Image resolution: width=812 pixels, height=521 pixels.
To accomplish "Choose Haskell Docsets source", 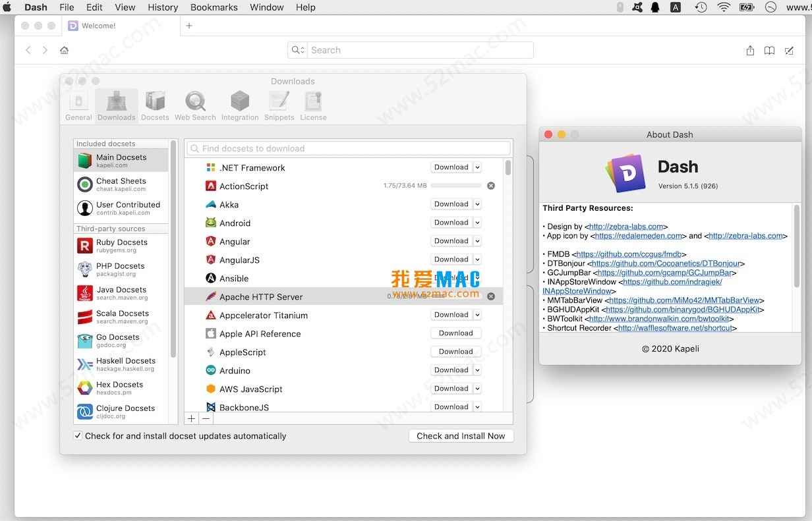I will click(x=121, y=364).
